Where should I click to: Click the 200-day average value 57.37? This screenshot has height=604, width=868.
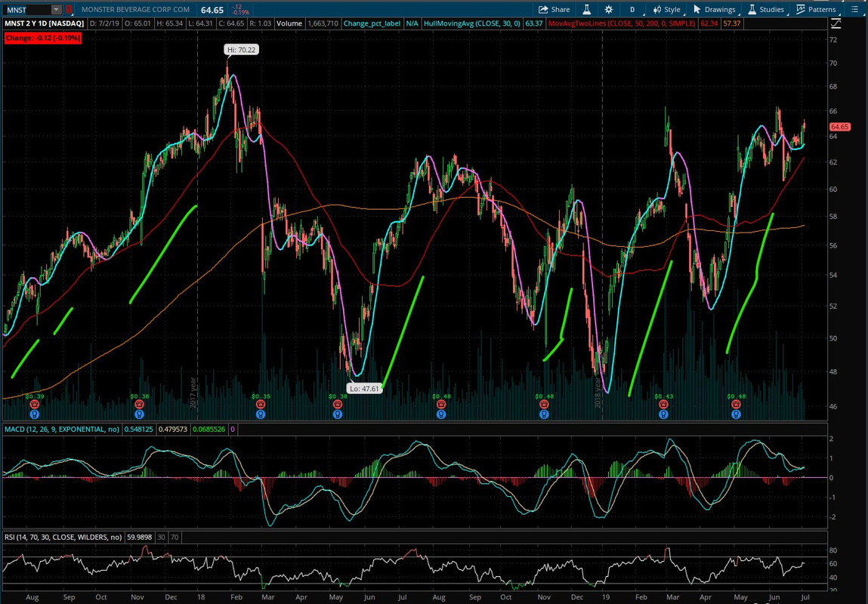(x=732, y=24)
